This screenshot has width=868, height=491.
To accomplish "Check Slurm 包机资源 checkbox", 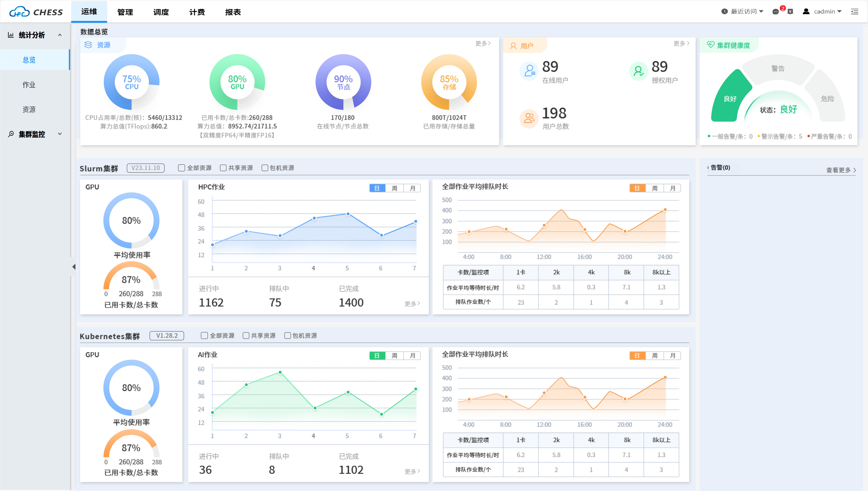I will pos(265,168).
